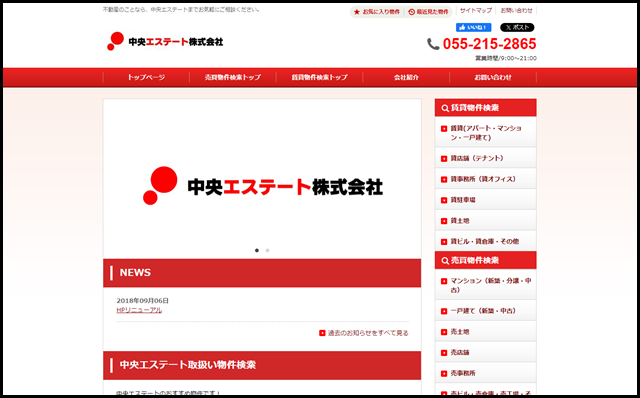Select the first slideshow dot indicator
The image size is (640, 398).
point(257,250)
